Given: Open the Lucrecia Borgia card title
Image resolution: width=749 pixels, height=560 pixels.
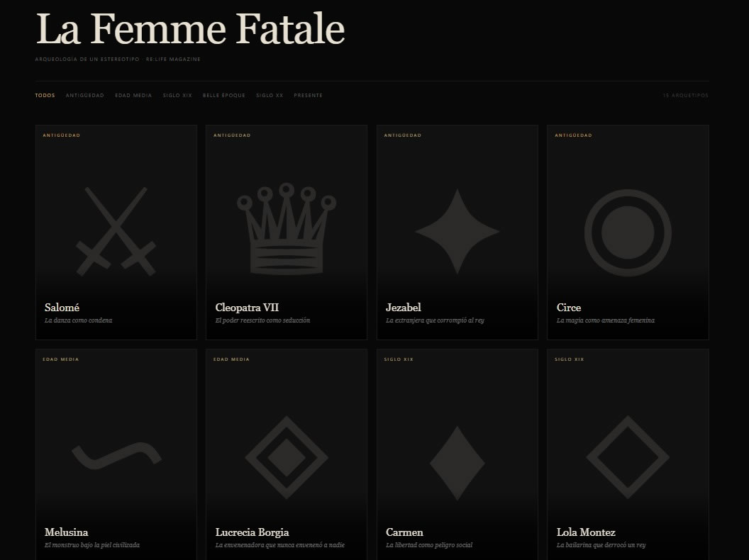Looking at the screenshot, I should (x=253, y=532).
